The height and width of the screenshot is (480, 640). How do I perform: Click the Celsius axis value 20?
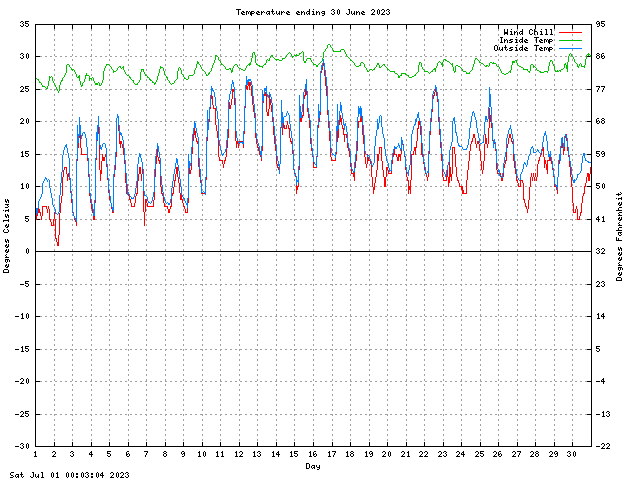tap(24, 121)
